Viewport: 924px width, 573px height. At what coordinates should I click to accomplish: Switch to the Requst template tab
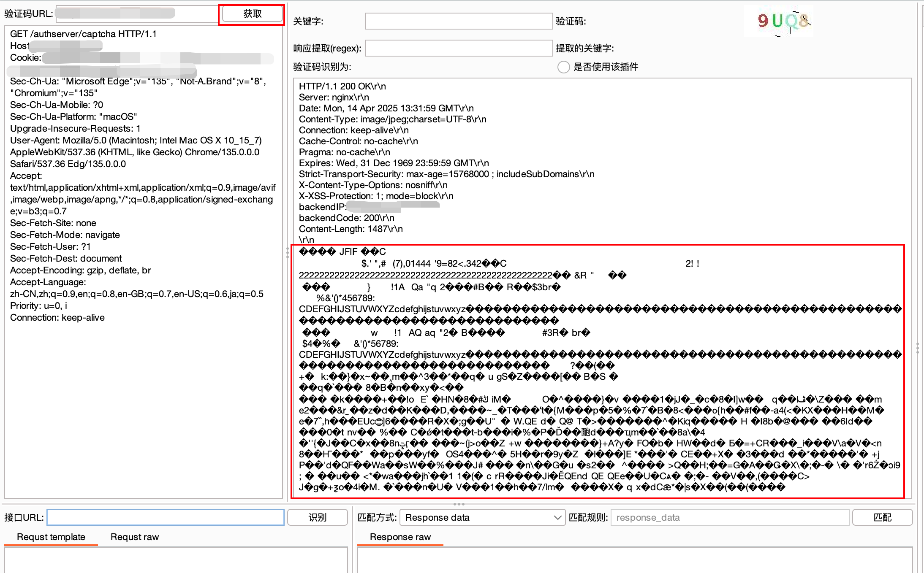[x=51, y=537]
